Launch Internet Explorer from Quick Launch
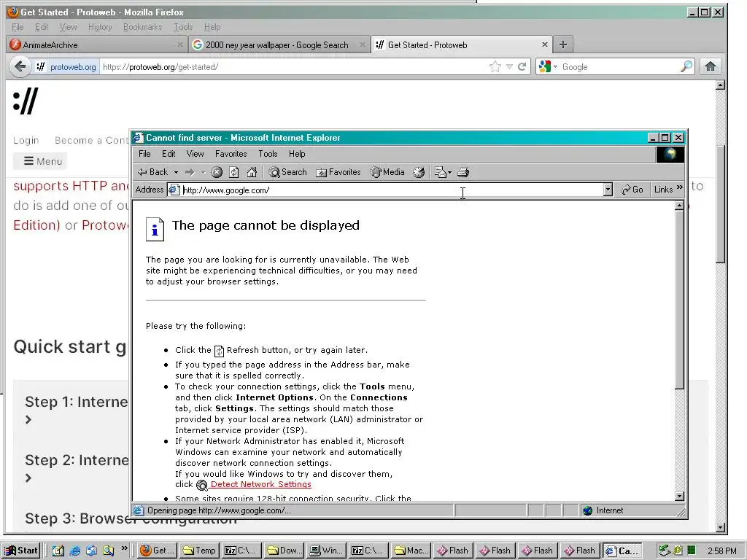 click(75, 551)
